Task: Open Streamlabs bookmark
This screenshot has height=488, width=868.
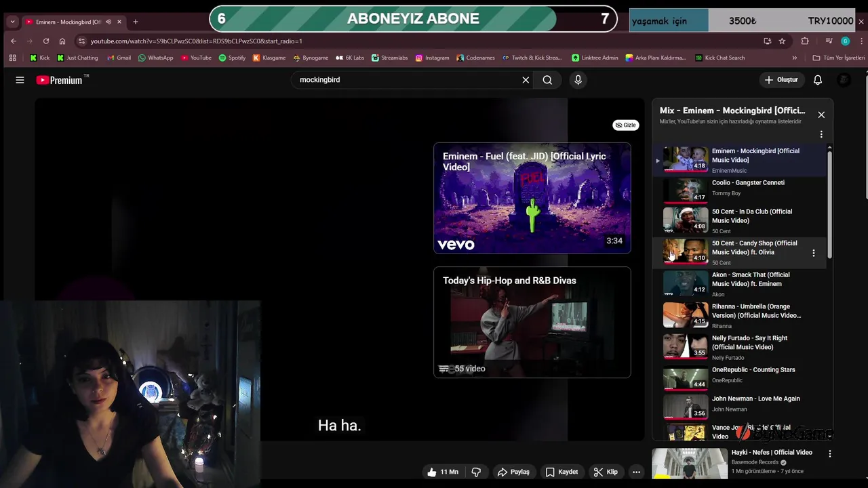Action: coord(389,58)
